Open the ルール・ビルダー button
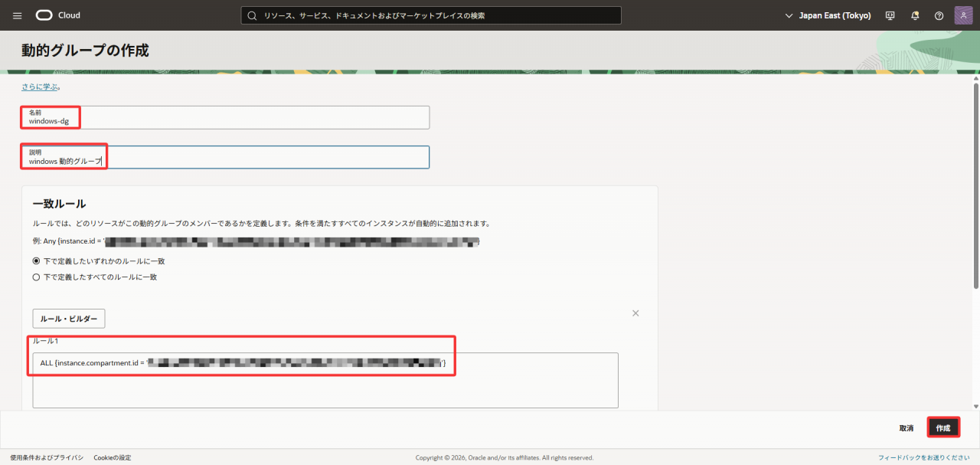This screenshot has height=465, width=980. click(x=69, y=319)
